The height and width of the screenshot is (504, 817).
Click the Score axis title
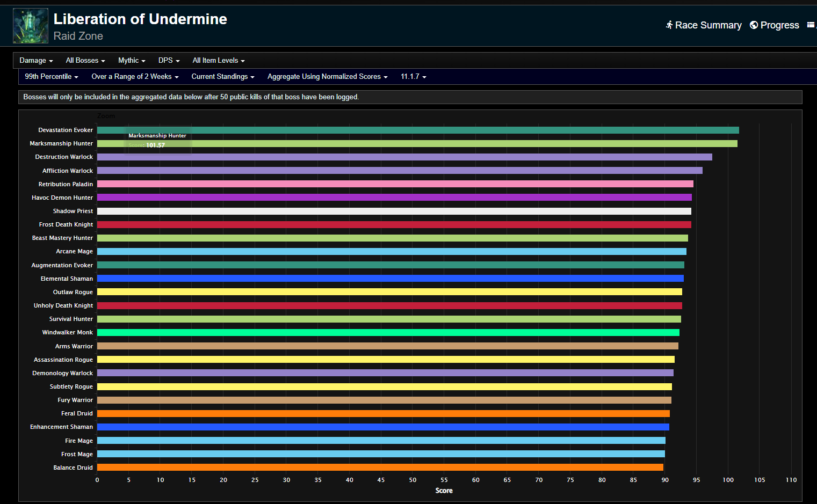(x=444, y=491)
